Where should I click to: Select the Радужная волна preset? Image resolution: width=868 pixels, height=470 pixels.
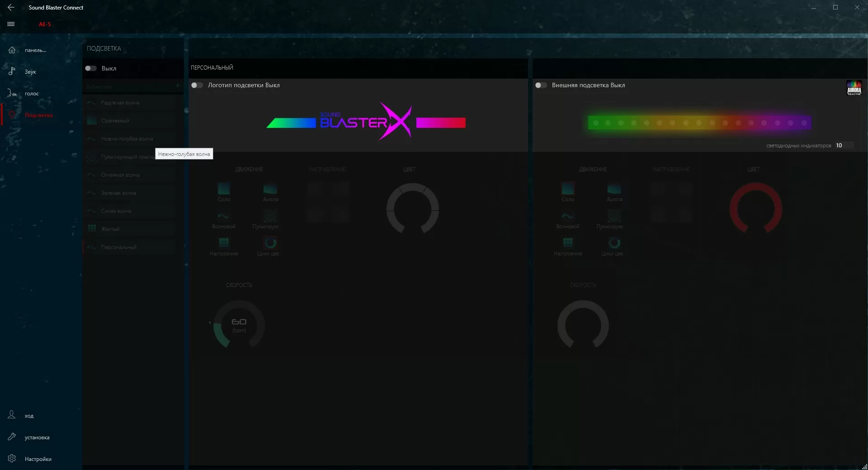pyautogui.click(x=130, y=103)
